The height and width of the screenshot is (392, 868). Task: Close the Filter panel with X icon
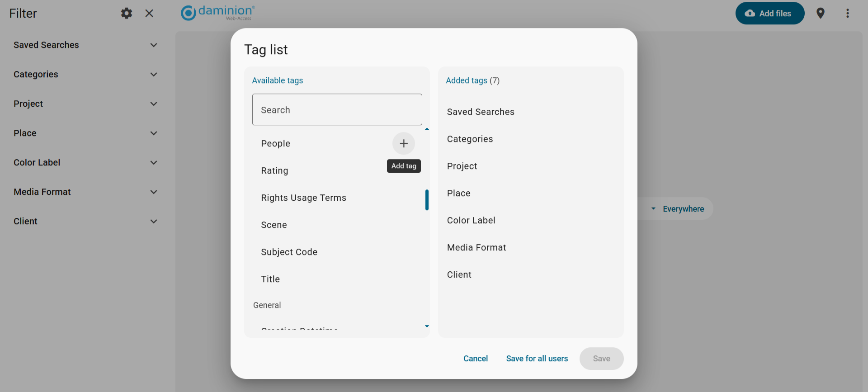coord(149,13)
